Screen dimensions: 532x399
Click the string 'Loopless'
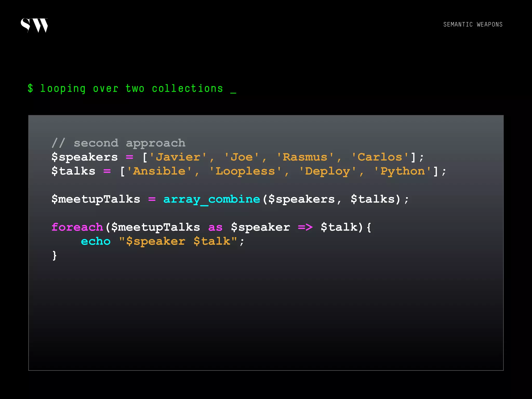[245, 171]
